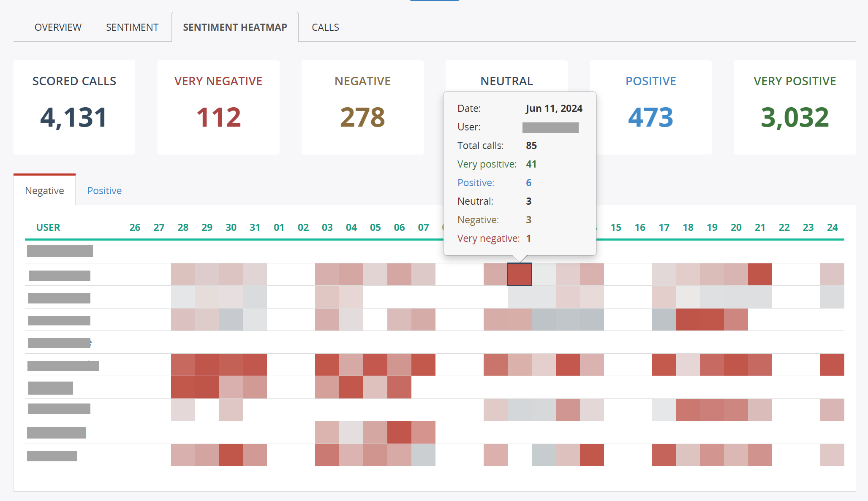Click the date column header 07

pyautogui.click(x=424, y=227)
